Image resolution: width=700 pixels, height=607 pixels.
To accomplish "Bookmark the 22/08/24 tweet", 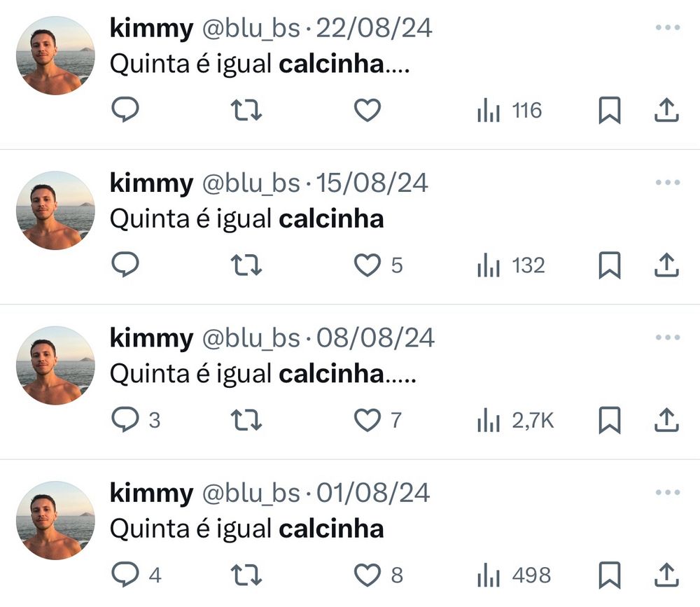I will 610,110.
